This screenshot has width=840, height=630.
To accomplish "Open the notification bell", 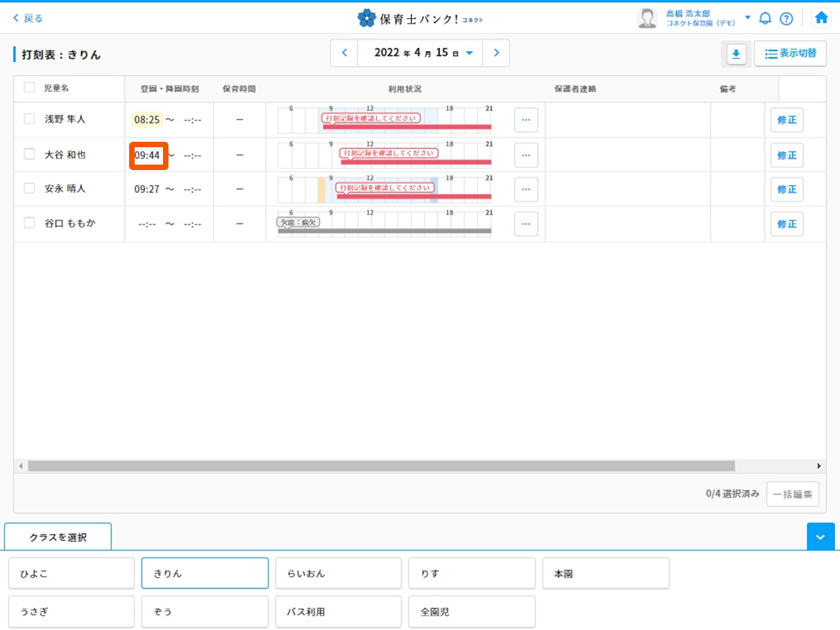I will (x=764, y=18).
